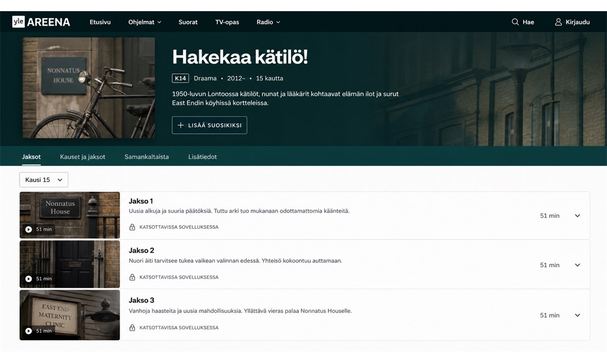Click the plus icon in Lisää suosikiksi
Viewport: 607px width, 364px height.
click(x=181, y=125)
